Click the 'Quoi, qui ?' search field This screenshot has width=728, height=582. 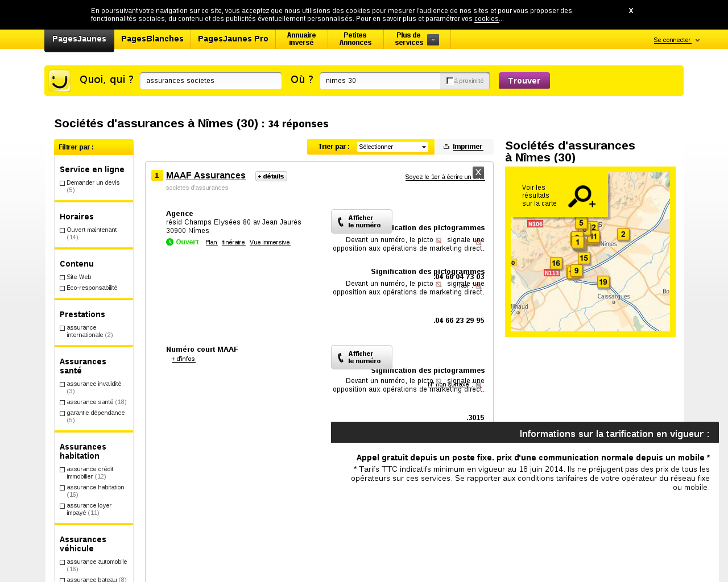[x=211, y=81]
